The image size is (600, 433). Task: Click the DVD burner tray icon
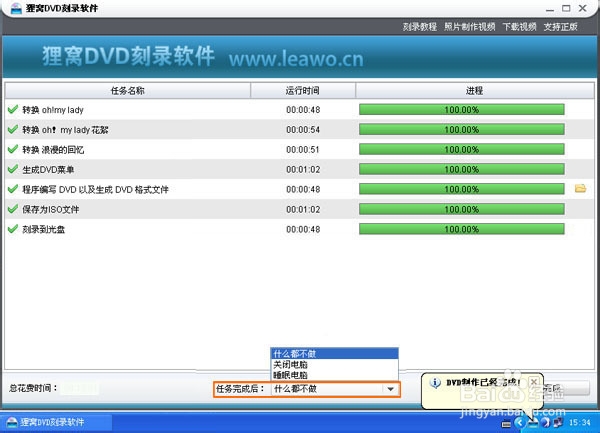coord(533,422)
